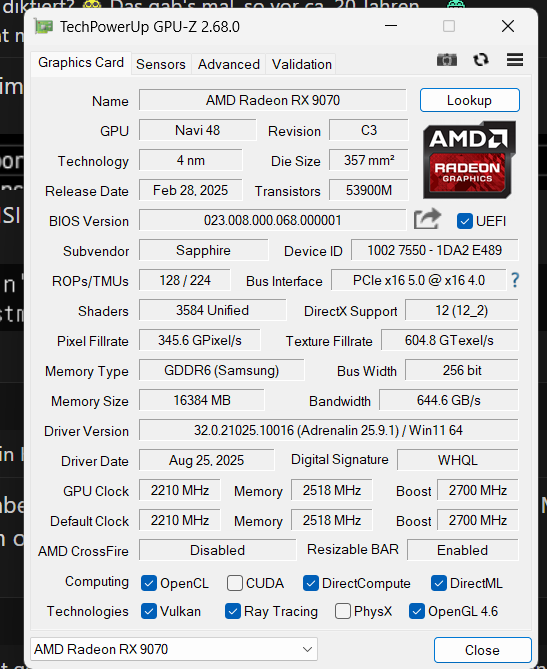This screenshot has height=669, width=547.
Task: Open the hamburger settings menu
Action: click(x=515, y=60)
